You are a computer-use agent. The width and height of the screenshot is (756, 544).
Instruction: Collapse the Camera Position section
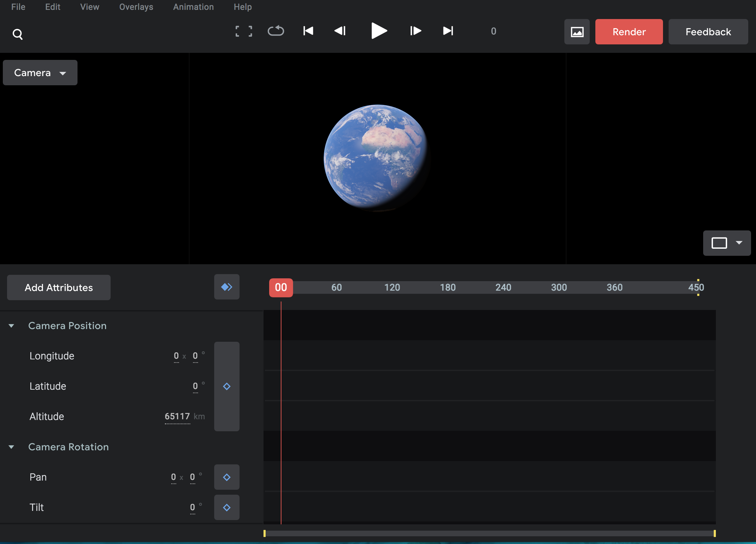click(x=11, y=326)
